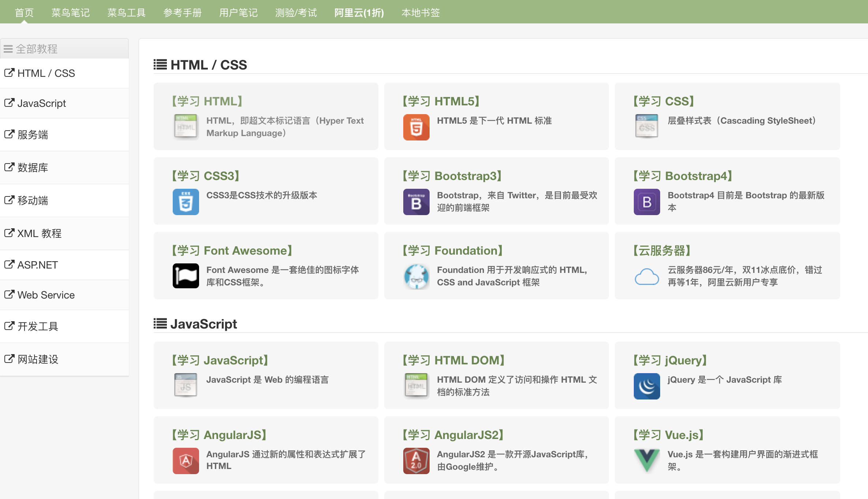Screen dimensions: 868x499
Task: Click the blue CSS3 shield icon
Action: coord(186,202)
